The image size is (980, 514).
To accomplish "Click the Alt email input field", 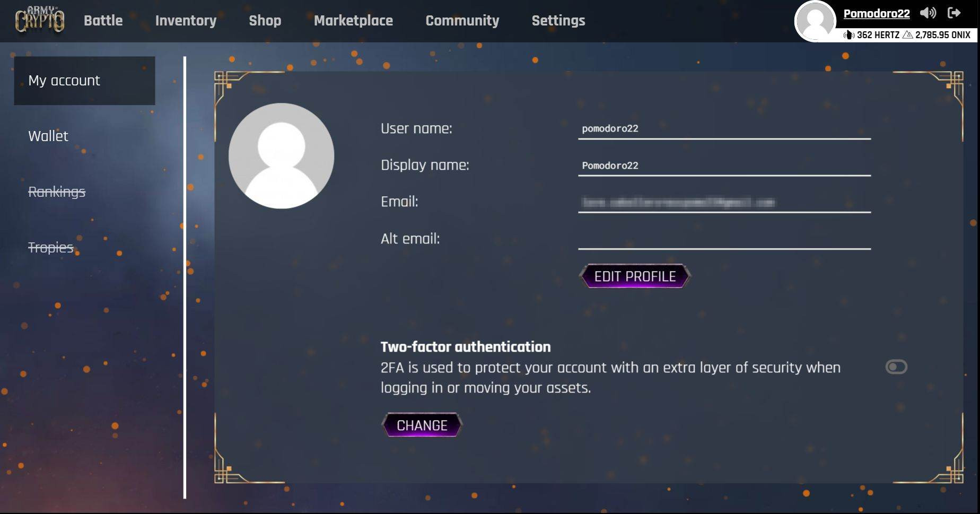I will point(724,239).
